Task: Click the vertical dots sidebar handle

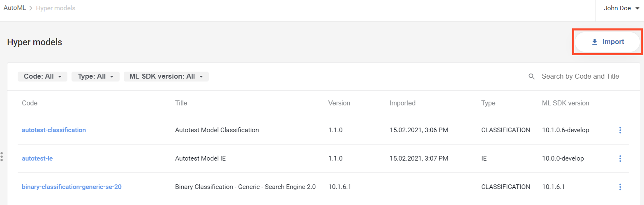Action: click(x=2, y=156)
